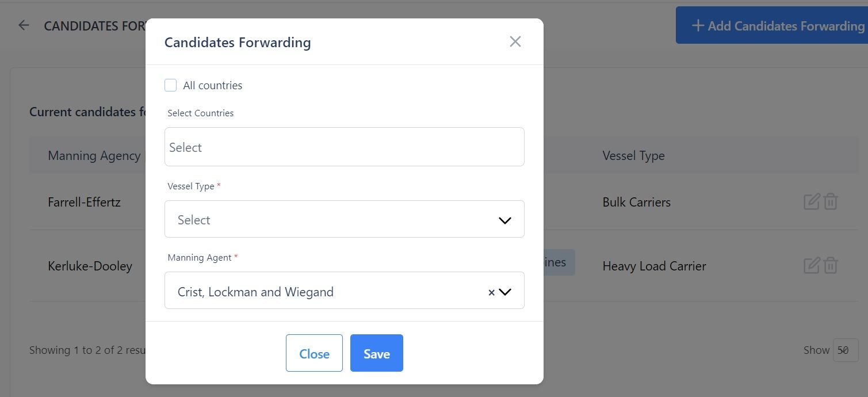Click the Vessel Type column header
The image size is (868, 397).
point(633,155)
